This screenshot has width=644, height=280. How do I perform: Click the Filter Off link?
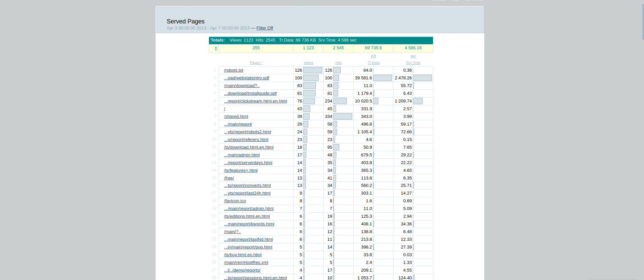[x=265, y=28]
